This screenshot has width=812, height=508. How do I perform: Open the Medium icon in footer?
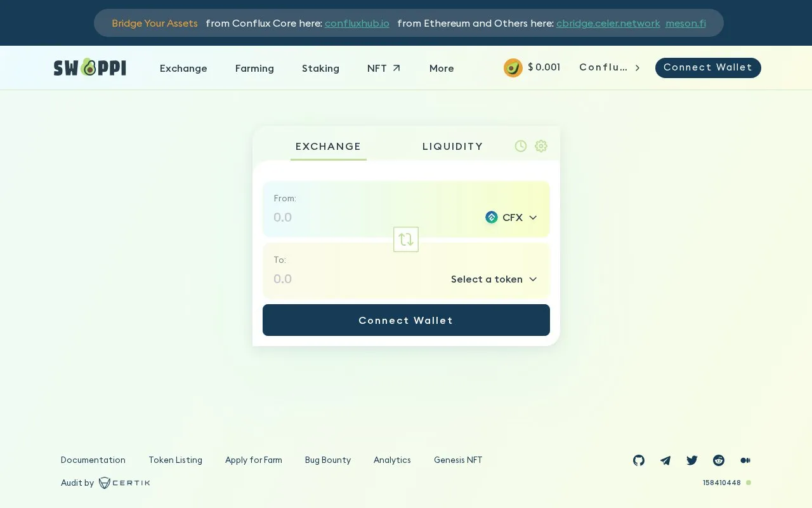pyautogui.click(x=745, y=460)
